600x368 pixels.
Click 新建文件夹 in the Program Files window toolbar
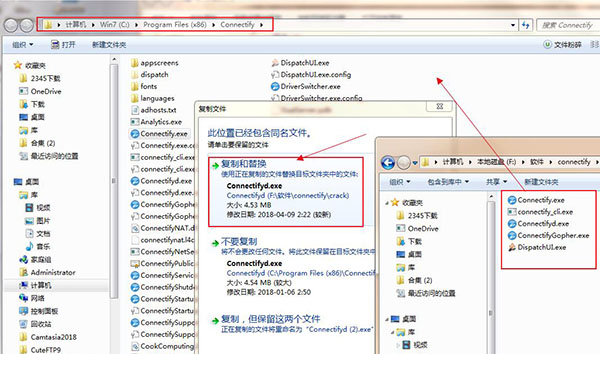click(x=109, y=45)
